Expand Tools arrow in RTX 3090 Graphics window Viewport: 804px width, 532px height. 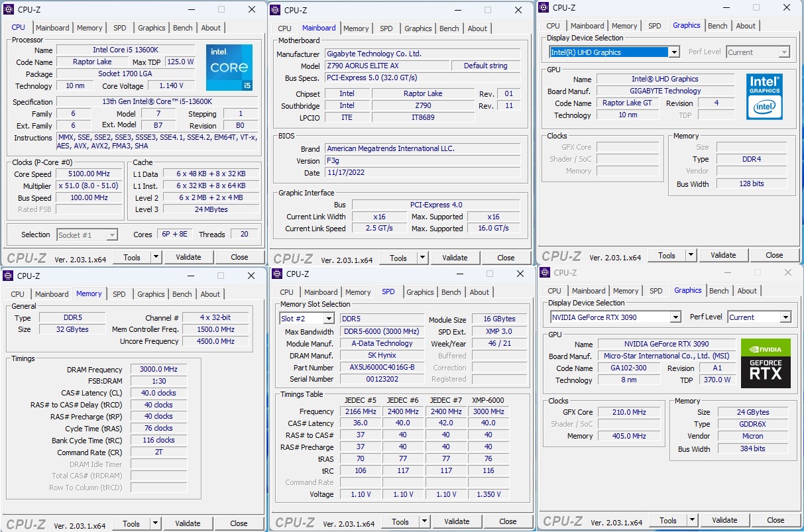tap(693, 520)
